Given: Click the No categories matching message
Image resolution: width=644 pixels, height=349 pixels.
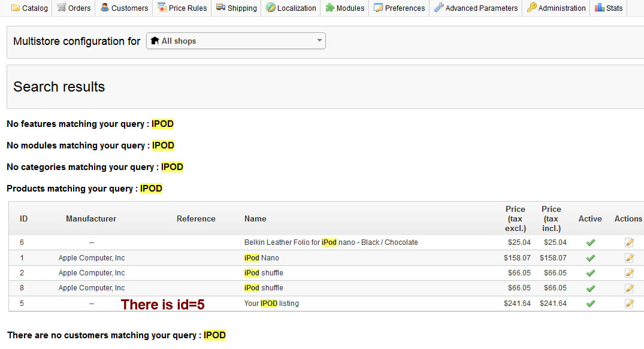Looking at the screenshot, I should (95, 166).
